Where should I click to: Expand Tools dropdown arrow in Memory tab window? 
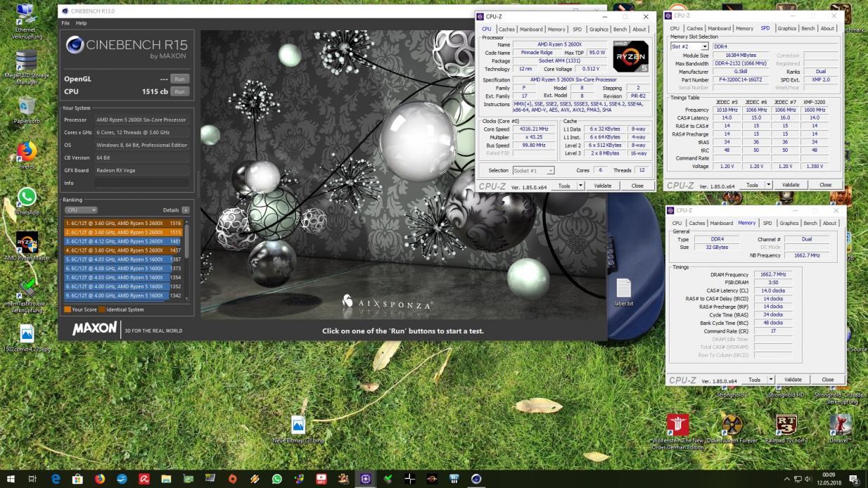[x=771, y=379]
